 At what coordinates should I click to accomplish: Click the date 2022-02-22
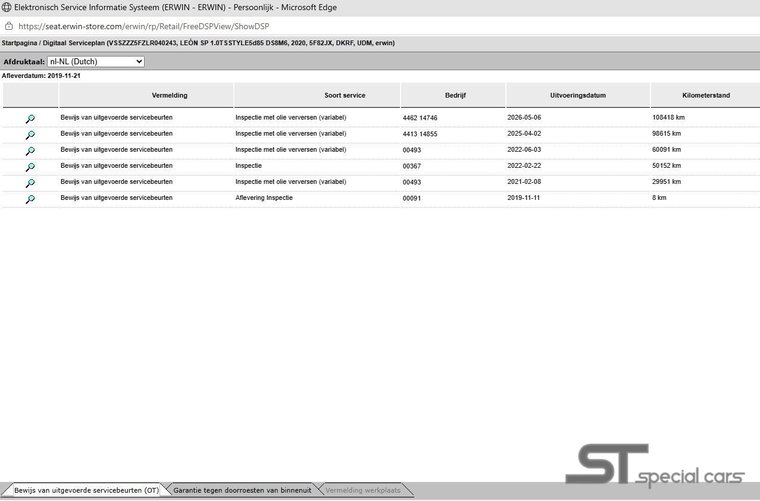[x=524, y=165]
